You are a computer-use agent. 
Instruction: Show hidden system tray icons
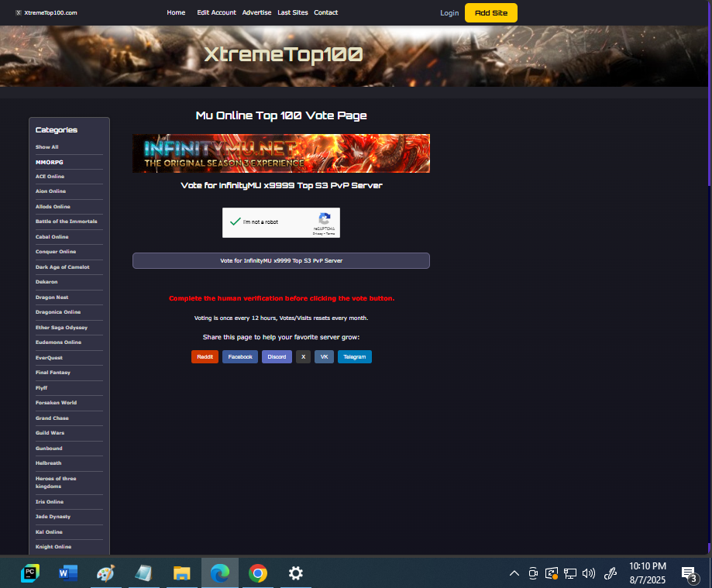tap(514, 573)
